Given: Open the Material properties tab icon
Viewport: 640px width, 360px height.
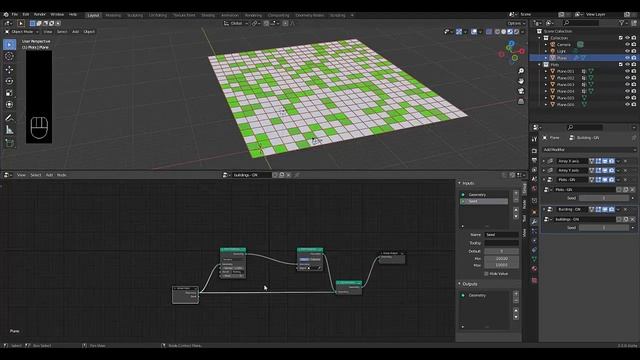Looking at the screenshot, I should pyautogui.click(x=534, y=269).
